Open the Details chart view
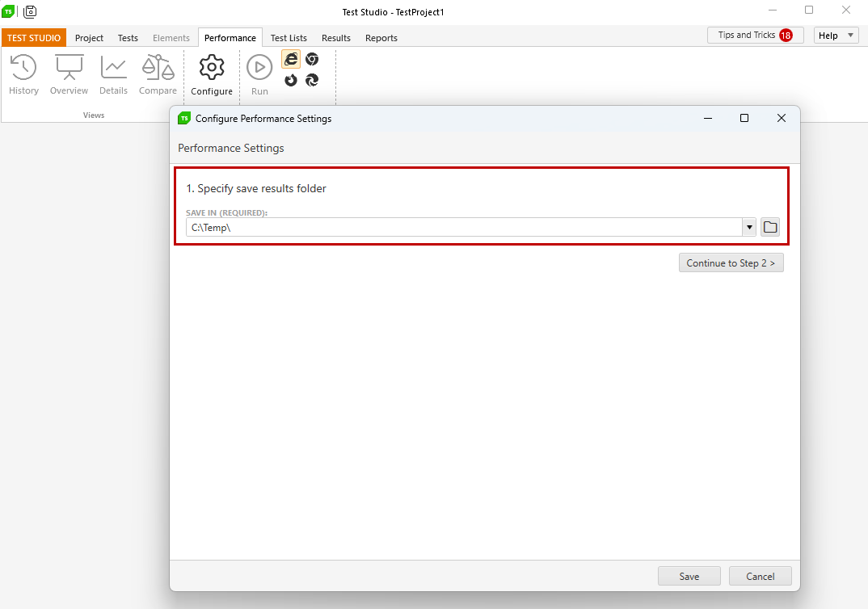The height and width of the screenshot is (609, 868). click(x=113, y=74)
